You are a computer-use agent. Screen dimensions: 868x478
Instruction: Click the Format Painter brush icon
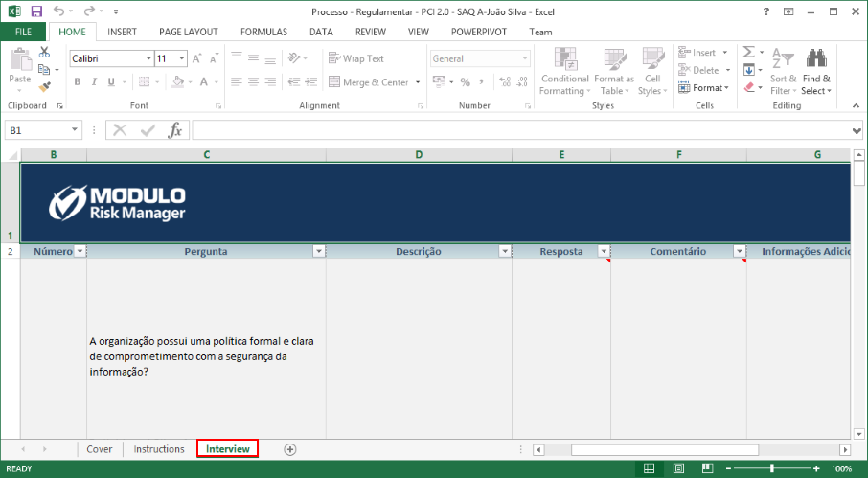click(44, 87)
